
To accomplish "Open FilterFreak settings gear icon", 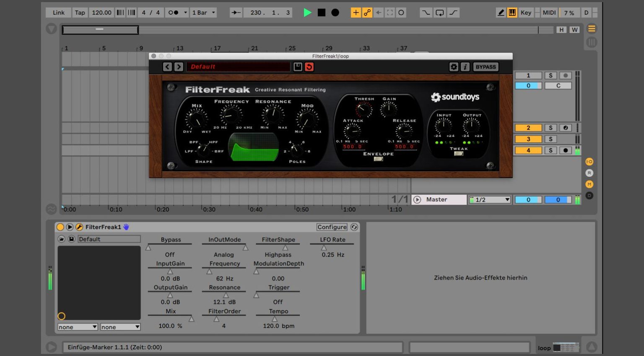I will [x=454, y=67].
